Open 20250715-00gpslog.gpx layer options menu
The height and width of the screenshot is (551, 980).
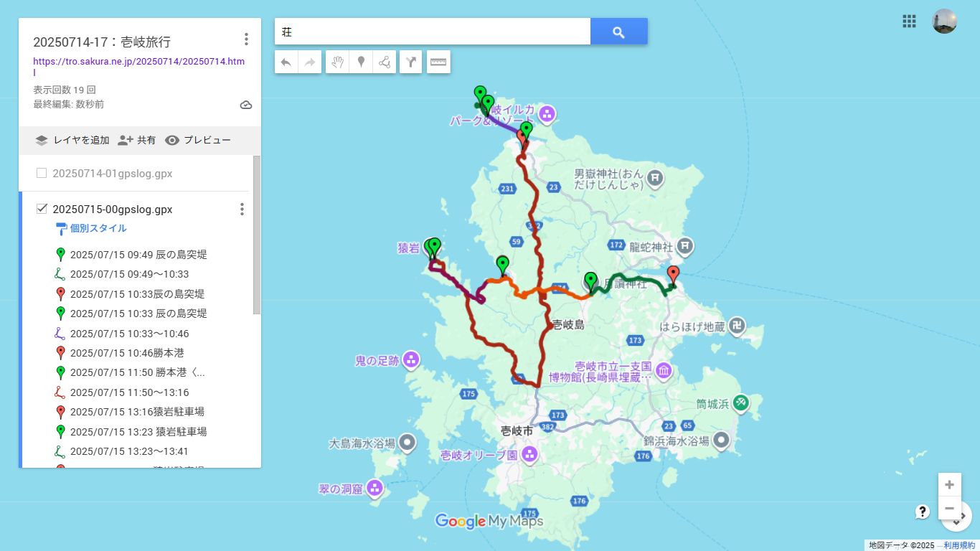coord(242,209)
